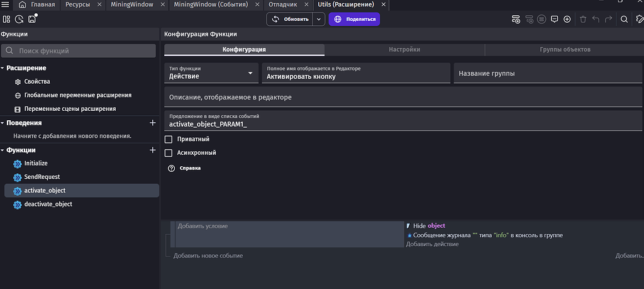Open the Группы объектов tab

565,49
